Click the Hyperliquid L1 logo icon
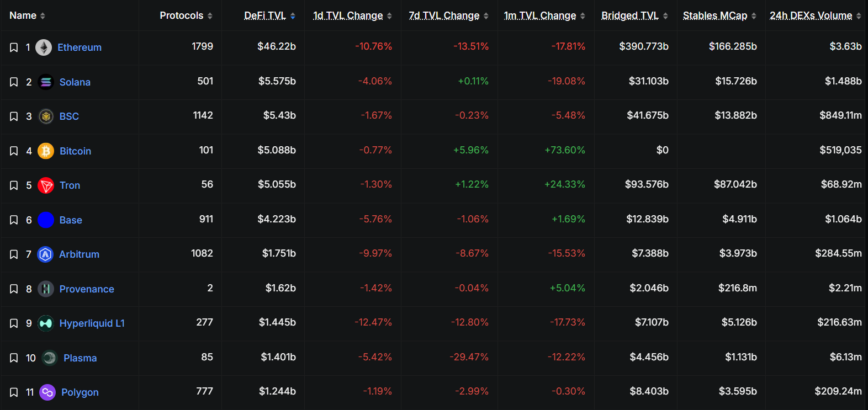868x410 pixels. point(46,323)
